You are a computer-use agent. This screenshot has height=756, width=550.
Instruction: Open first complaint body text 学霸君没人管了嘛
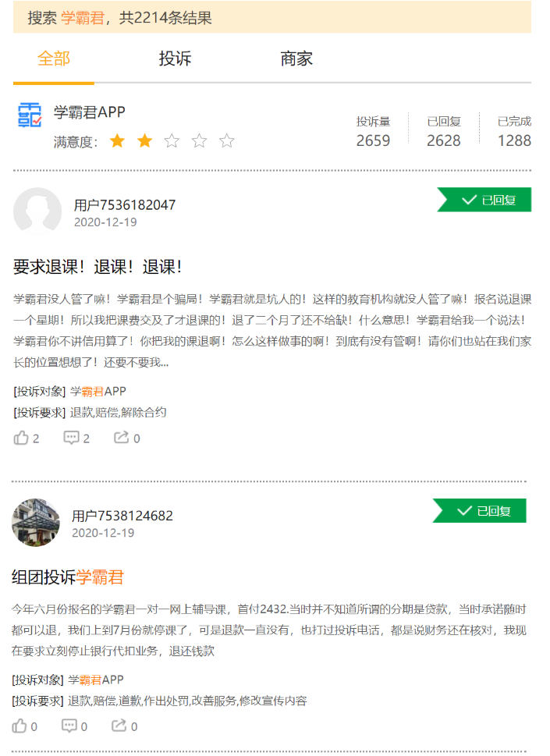(x=272, y=331)
